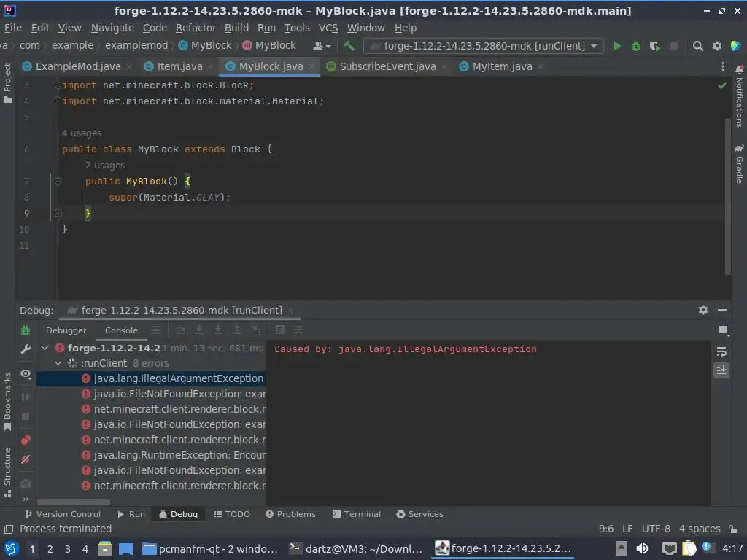Select the java.lang.IllegalArgumentException error row

point(151,378)
